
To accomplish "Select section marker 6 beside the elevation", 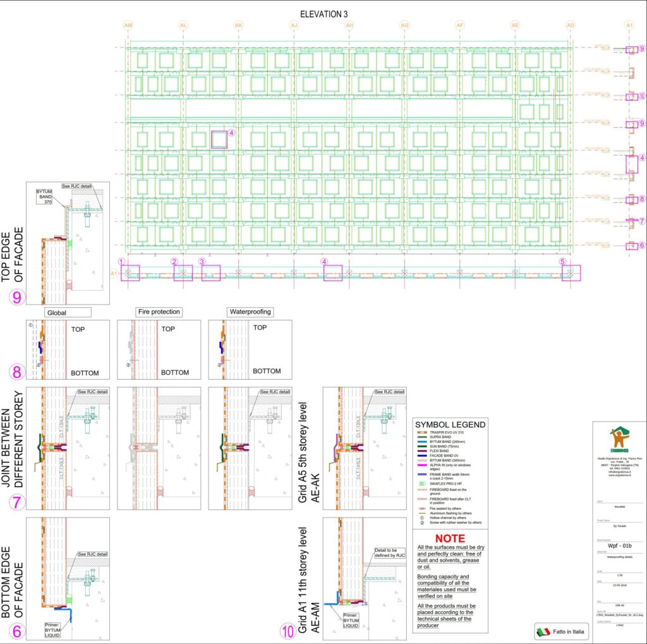I will click(x=642, y=245).
